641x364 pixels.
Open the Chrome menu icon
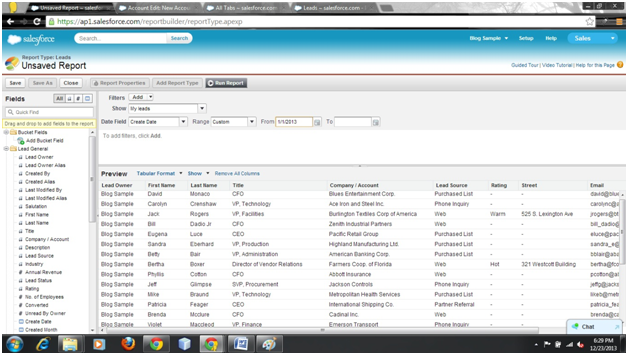point(619,22)
